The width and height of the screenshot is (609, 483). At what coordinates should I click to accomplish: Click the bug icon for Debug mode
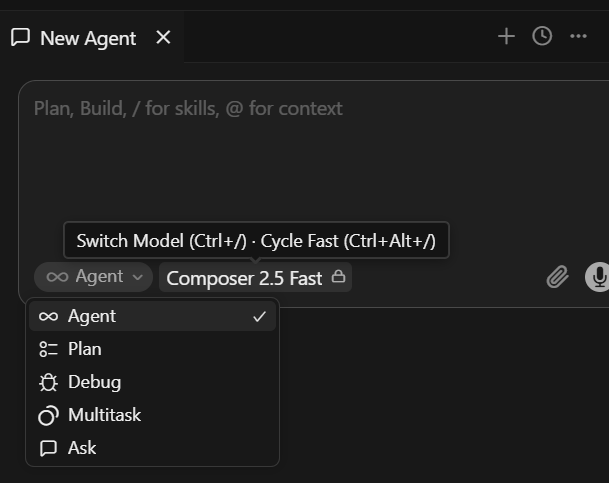tap(48, 382)
